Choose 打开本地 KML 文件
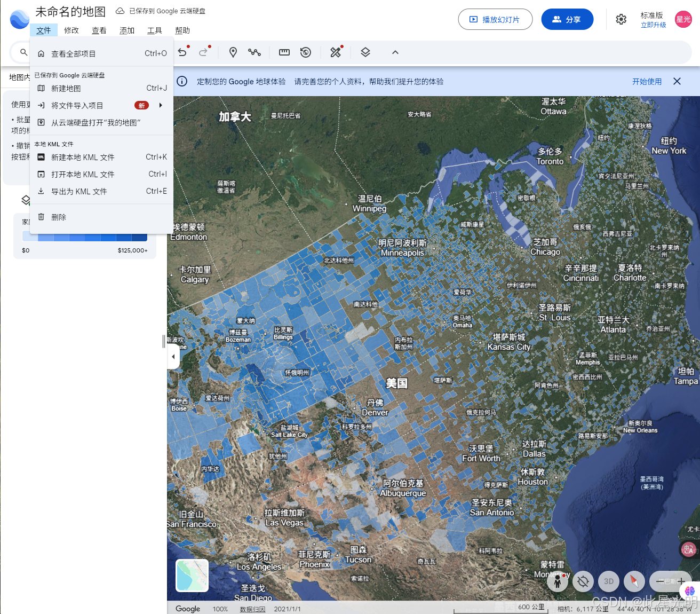The width and height of the screenshot is (700, 614). pyautogui.click(x=102, y=174)
